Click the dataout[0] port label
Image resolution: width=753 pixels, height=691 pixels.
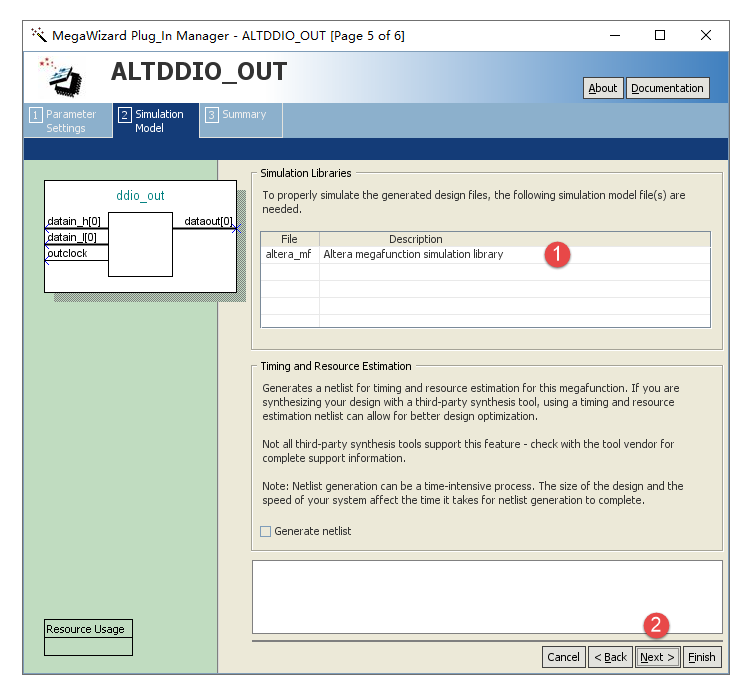[208, 221]
